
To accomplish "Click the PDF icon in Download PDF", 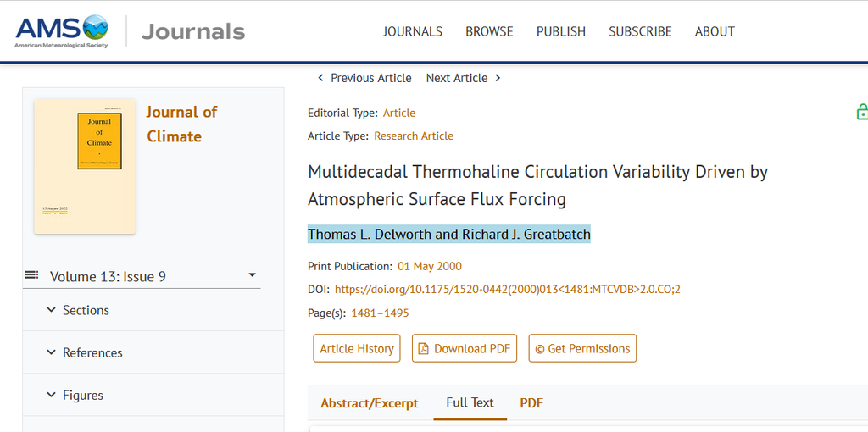I will pos(424,348).
